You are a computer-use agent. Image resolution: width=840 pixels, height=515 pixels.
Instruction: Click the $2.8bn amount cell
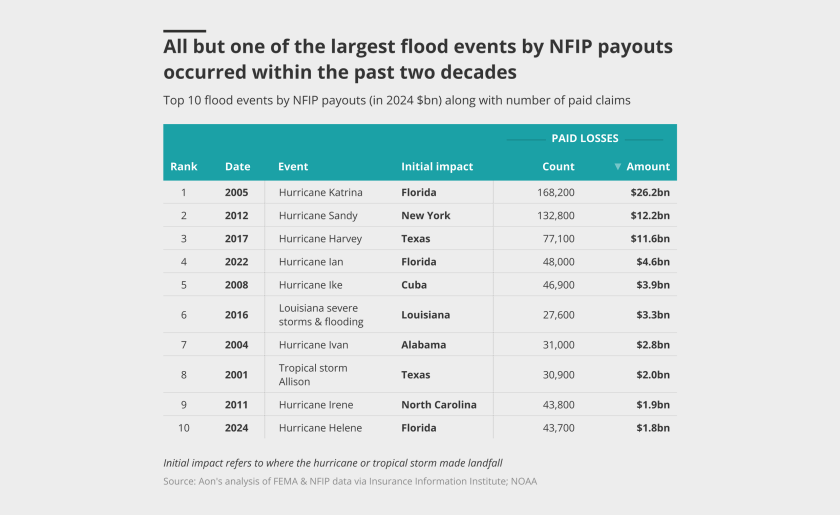click(653, 345)
